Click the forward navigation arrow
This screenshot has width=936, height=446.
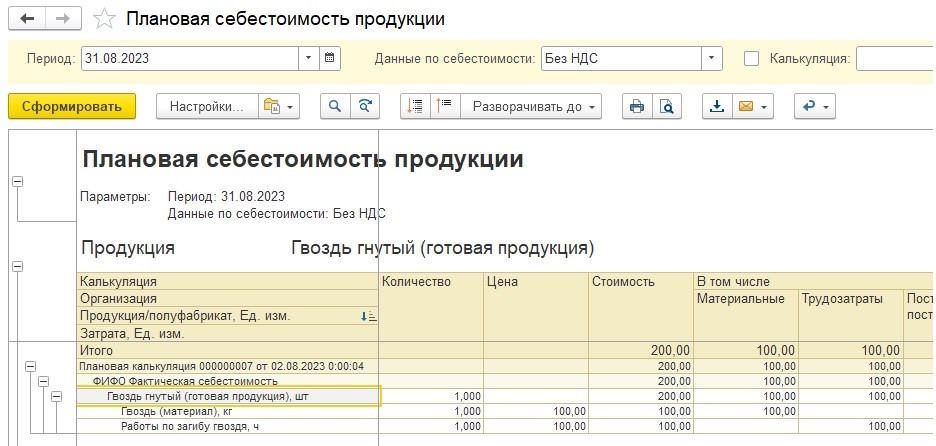click(x=63, y=19)
